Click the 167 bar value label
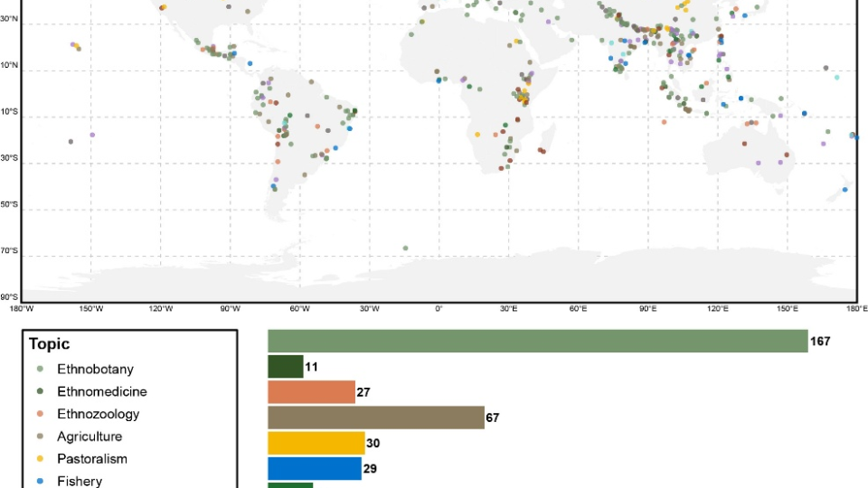 [x=820, y=342]
